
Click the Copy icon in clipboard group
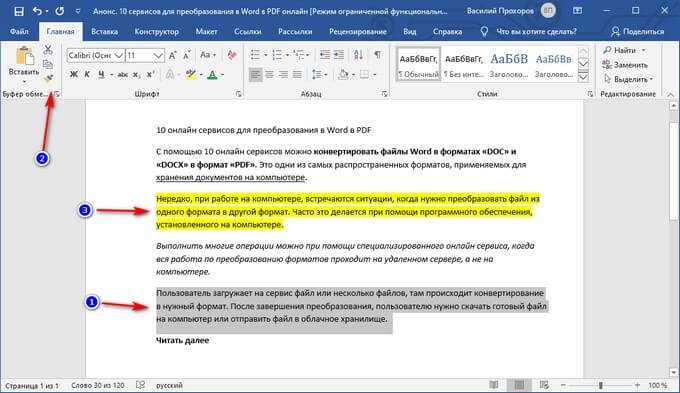point(48,64)
